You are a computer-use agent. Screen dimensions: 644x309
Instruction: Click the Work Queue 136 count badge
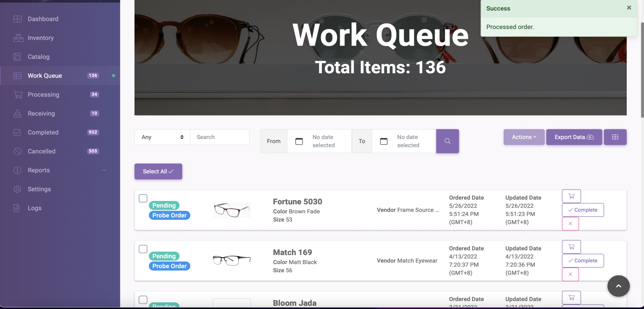[93, 76]
